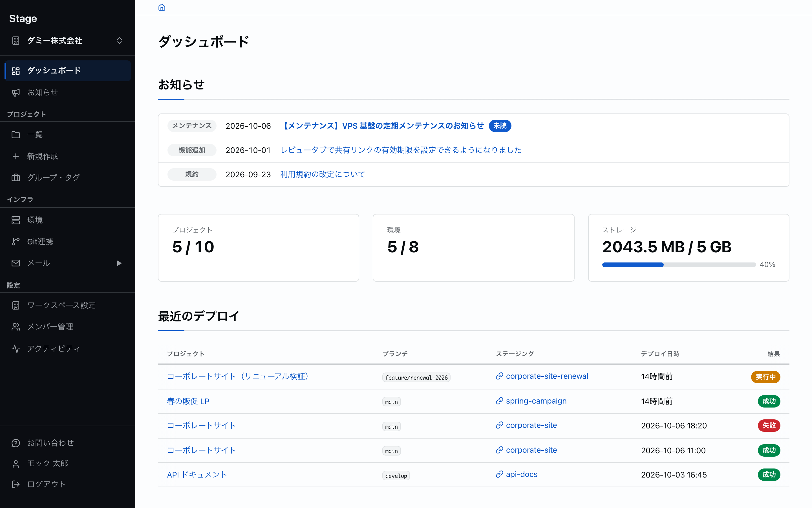Viewport: 812px width, 508px height.
Task: Click the ダッシュボード grid icon in sidebar
Action: tap(16, 71)
